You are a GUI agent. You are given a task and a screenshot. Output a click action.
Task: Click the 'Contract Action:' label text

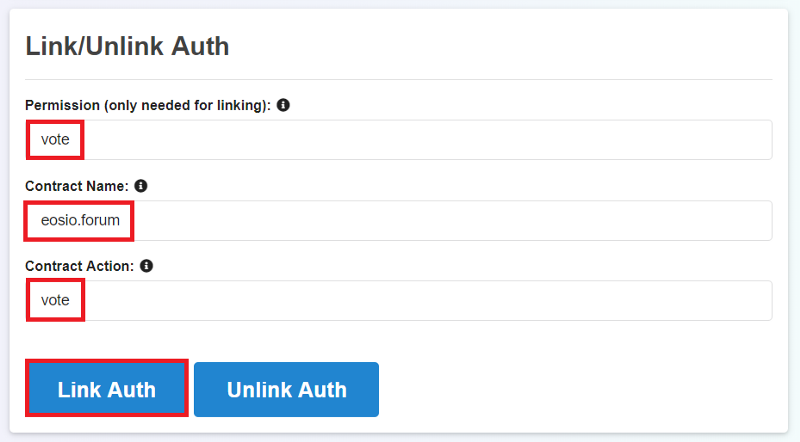80,266
